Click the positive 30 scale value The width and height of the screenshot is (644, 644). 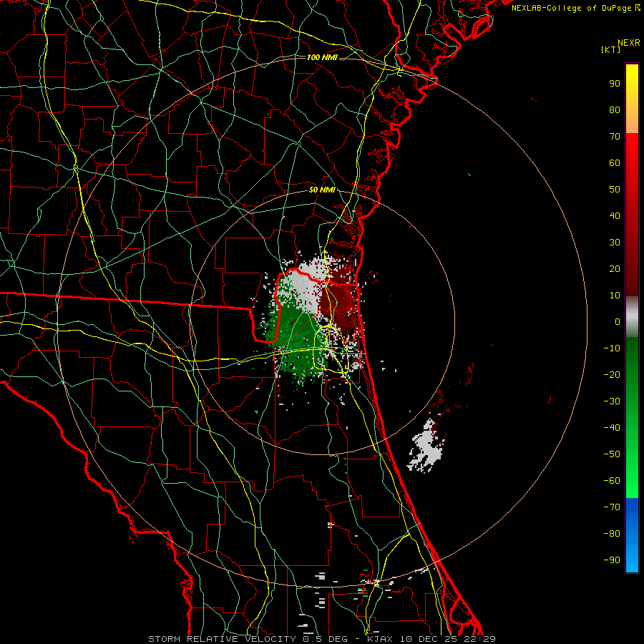point(615,243)
